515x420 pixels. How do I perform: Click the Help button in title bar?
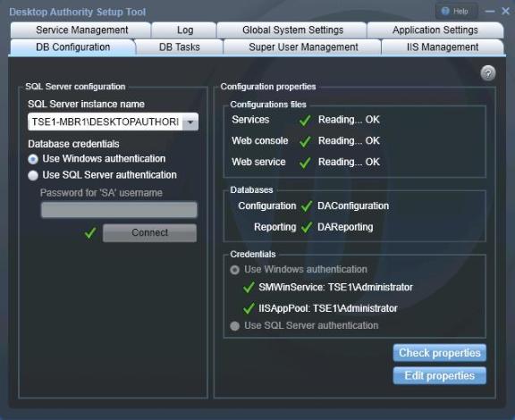coord(457,11)
